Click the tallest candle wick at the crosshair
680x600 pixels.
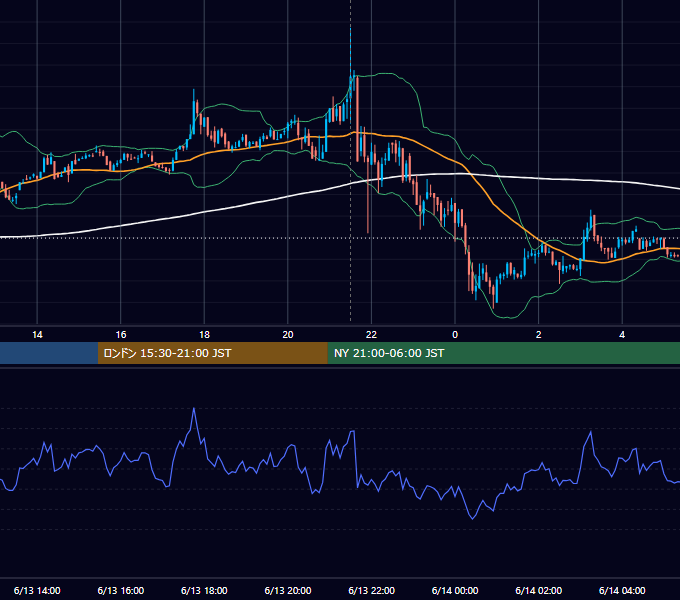point(350,52)
